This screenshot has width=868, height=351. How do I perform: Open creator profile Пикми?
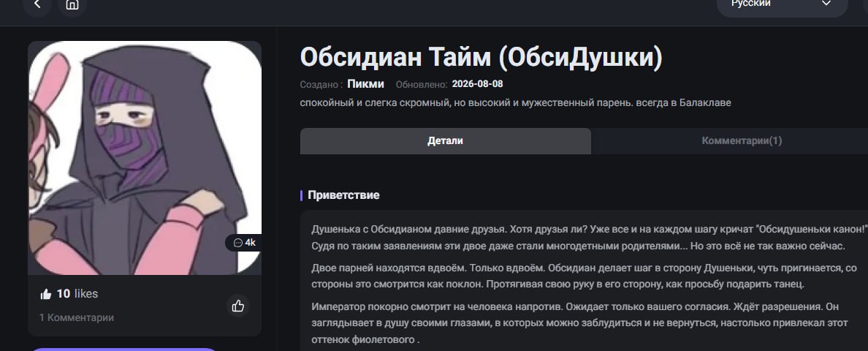click(x=365, y=84)
